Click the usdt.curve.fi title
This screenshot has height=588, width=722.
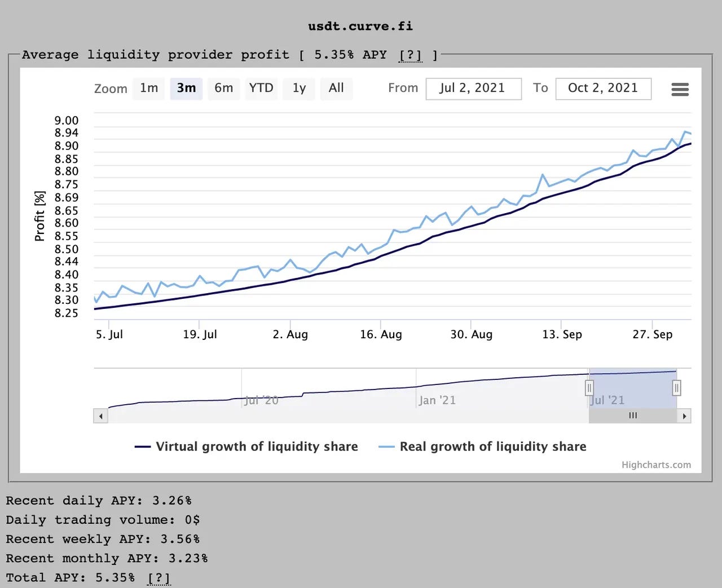click(x=360, y=26)
